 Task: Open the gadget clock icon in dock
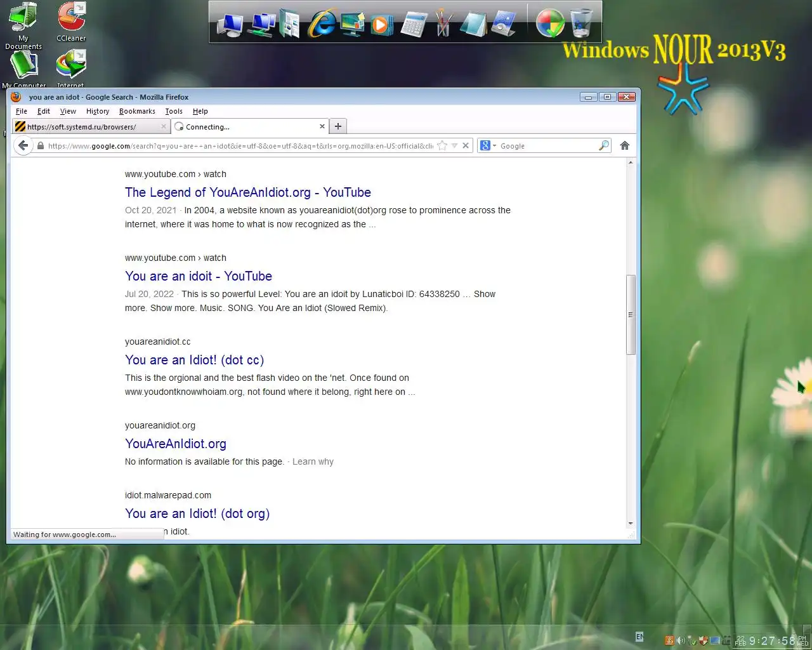[504, 24]
